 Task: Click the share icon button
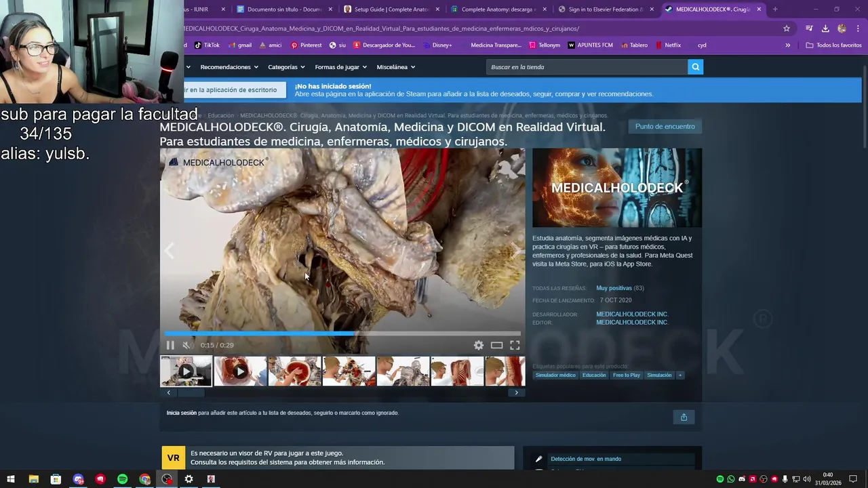click(684, 417)
